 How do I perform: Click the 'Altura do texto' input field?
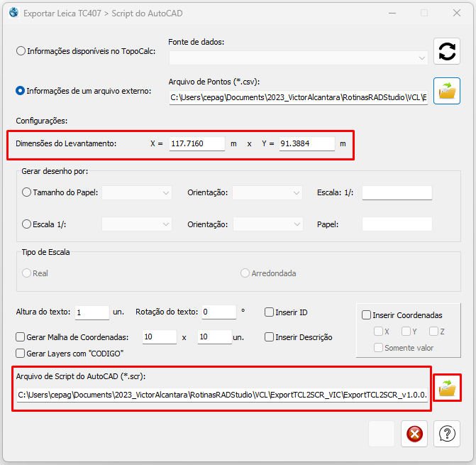pos(91,312)
